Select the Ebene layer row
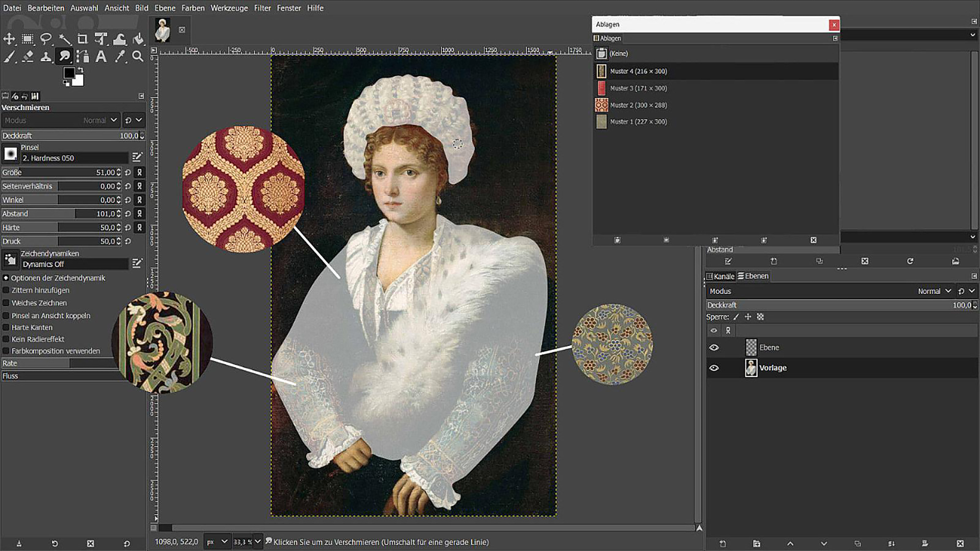The height and width of the screenshot is (551, 980). (842, 347)
